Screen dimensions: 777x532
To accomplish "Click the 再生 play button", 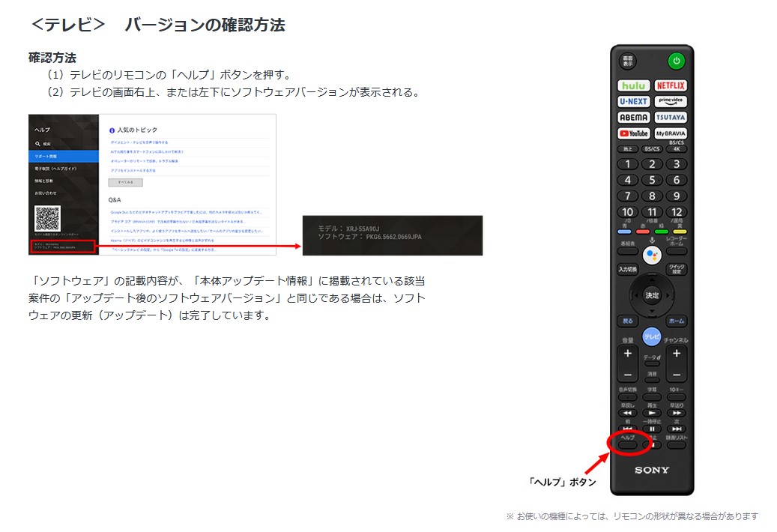I will click(652, 413).
